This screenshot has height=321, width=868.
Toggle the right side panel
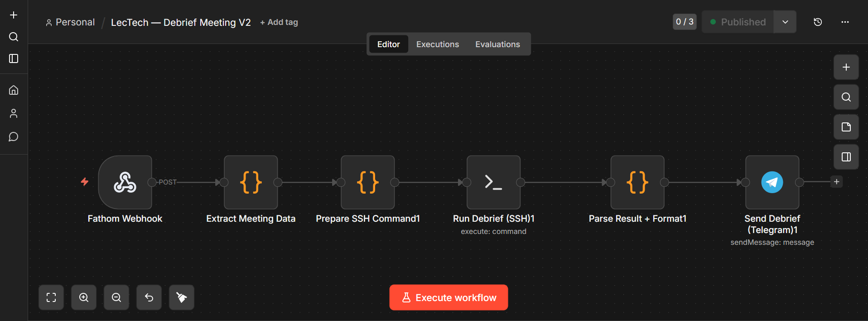tap(846, 157)
